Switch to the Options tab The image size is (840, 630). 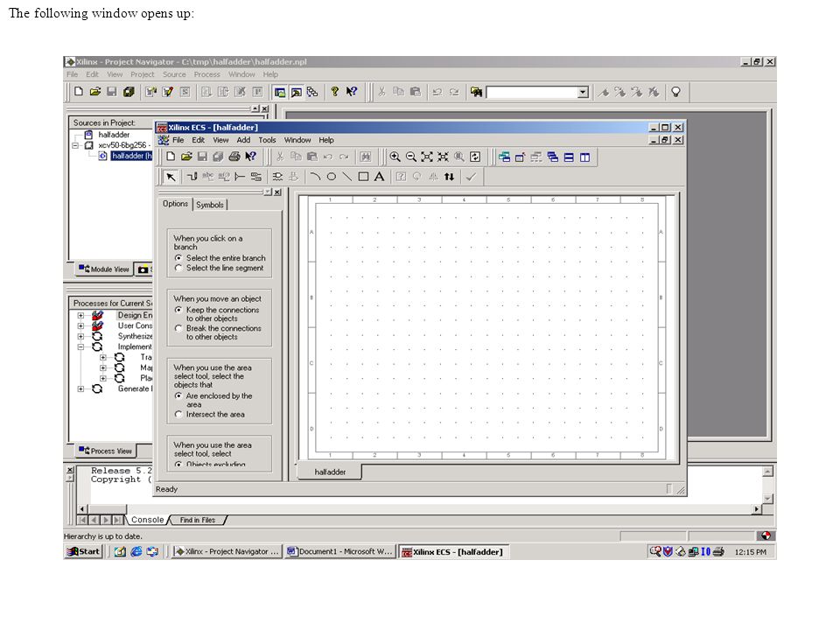click(175, 204)
